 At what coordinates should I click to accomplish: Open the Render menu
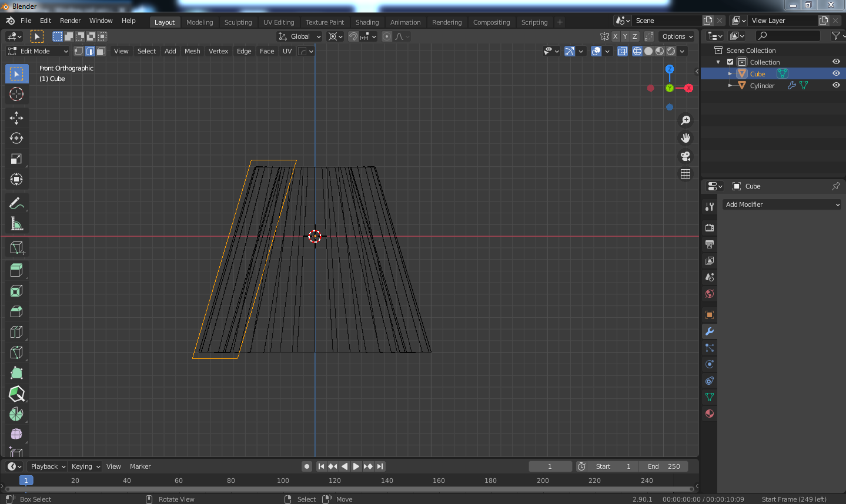coord(70,21)
